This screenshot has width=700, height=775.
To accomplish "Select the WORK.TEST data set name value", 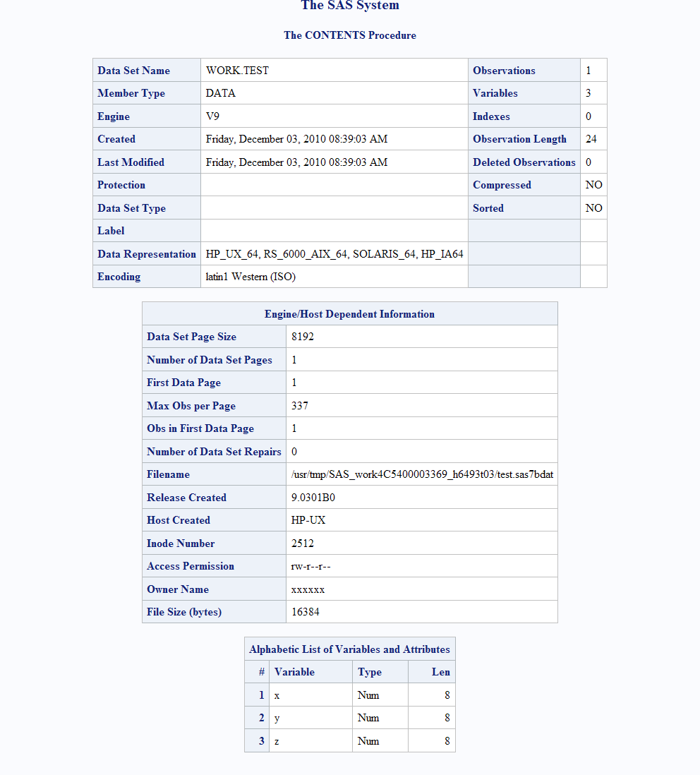I will click(237, 71).
